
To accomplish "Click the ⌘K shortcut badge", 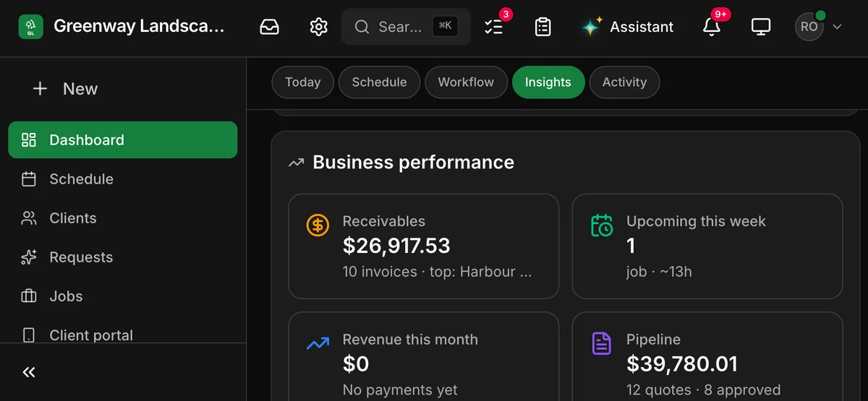I will (x=445, y=27).
